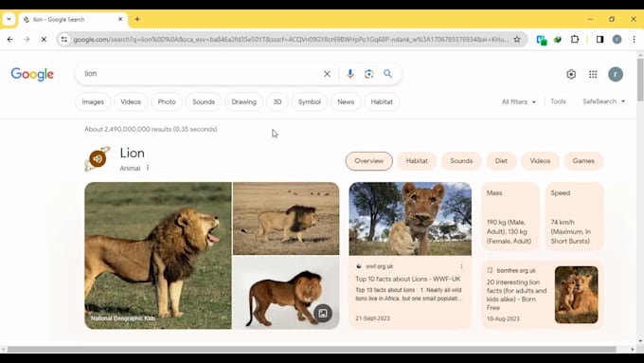
Task: Select the Symbol filter chip
Action: [x=310, y=102]
